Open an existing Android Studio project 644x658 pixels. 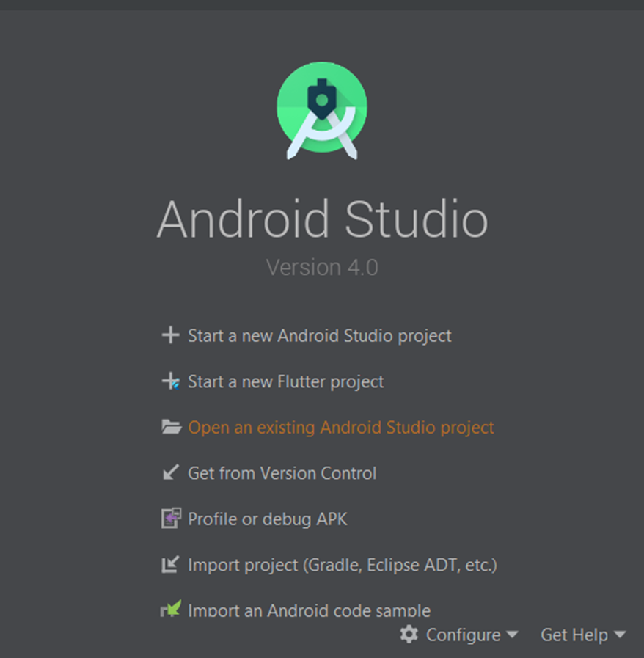click(x=341, y=428)
